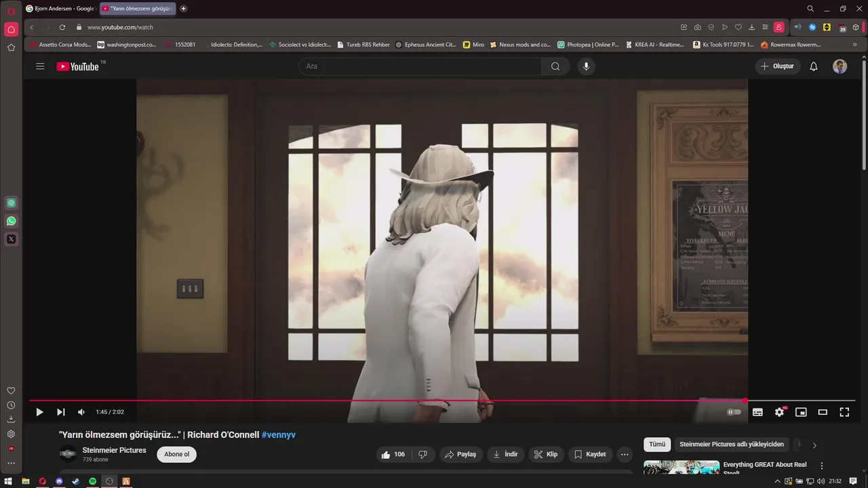Open Steam from Windows taskbar
The width and height of the screenshot is (868, 488).
point(75,481)
